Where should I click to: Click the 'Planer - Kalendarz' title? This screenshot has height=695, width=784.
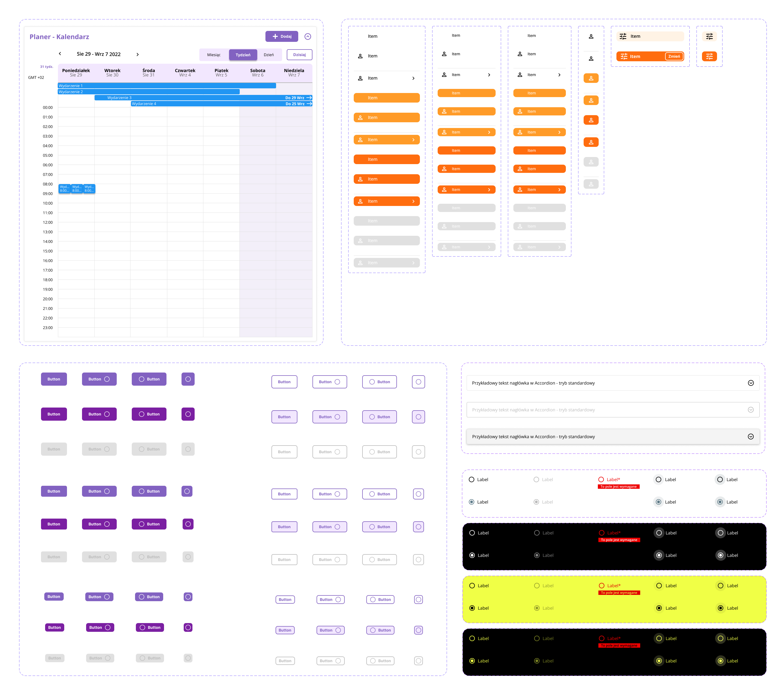pos(59,37)
